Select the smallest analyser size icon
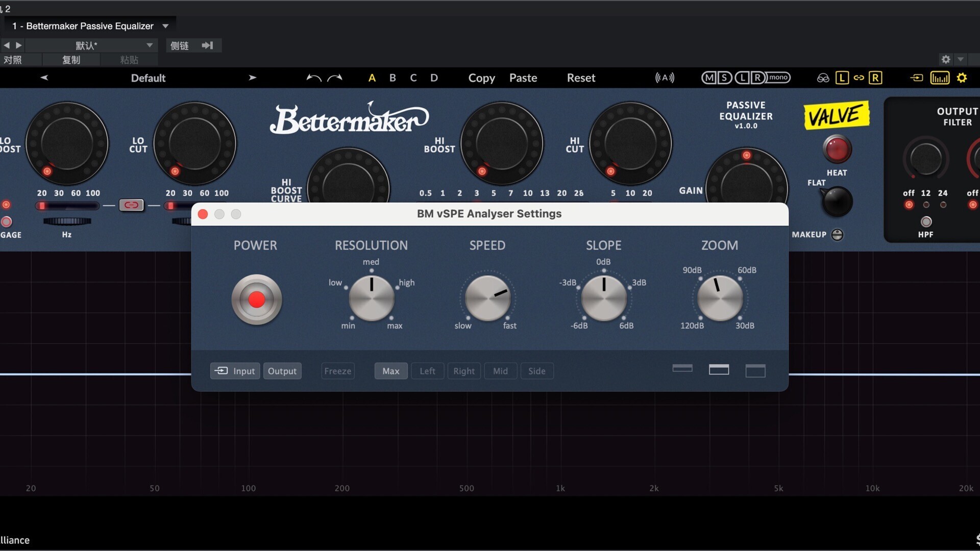 pos(682,368)
